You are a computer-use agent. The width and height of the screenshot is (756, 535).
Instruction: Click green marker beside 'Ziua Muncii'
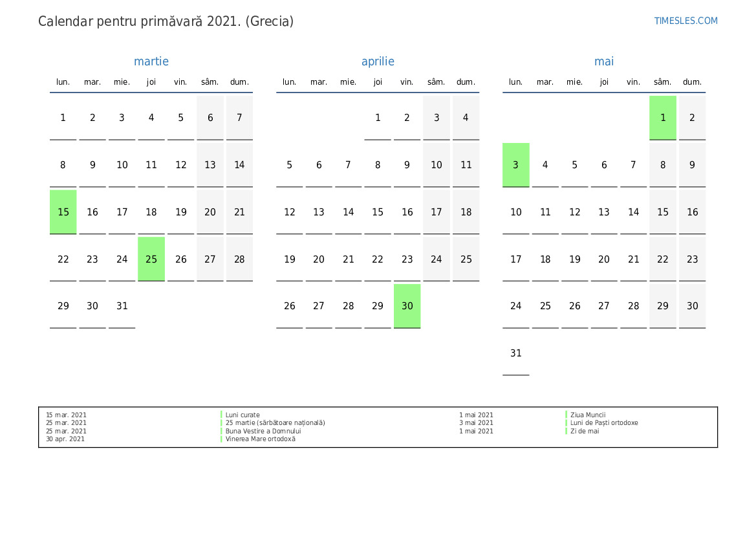click(x=566, y=415)
